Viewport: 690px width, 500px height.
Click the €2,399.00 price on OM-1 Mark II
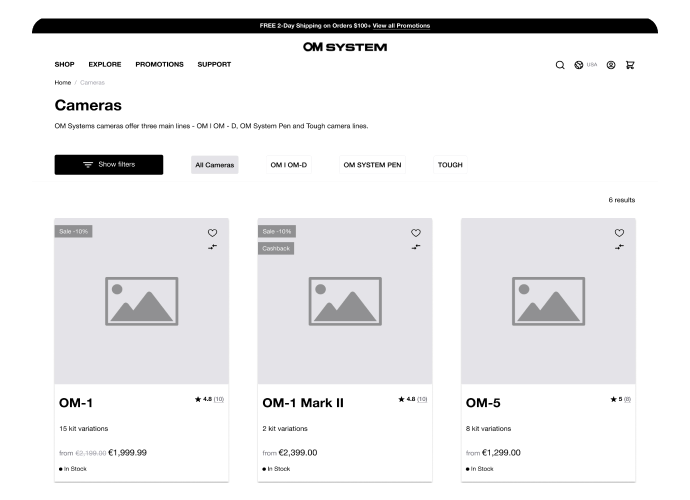click(298, 452)
